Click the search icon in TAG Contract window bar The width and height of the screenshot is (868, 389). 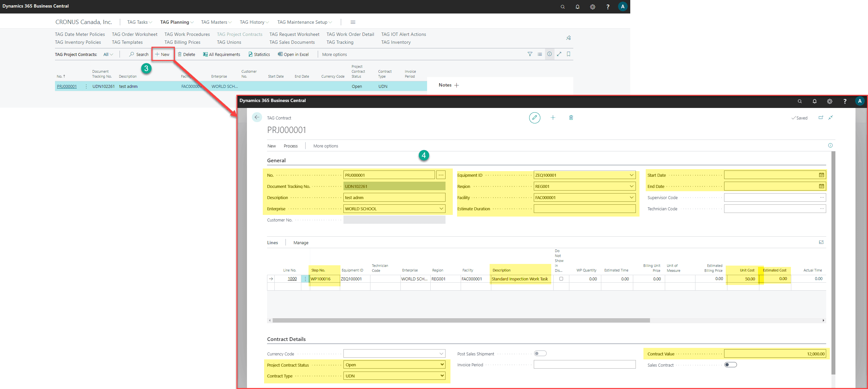coord(800,101)
